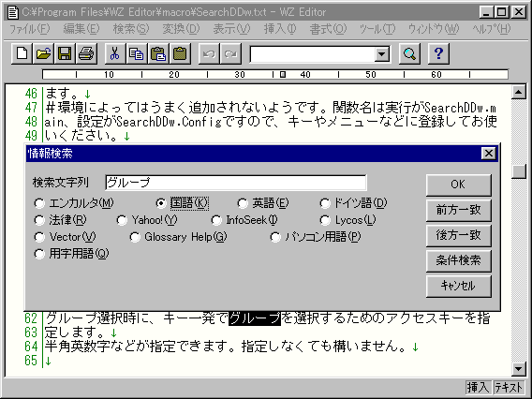The image size is (532, 399).
Task: Click the Paste clipboard icon with document
Action: coord(158,53)
